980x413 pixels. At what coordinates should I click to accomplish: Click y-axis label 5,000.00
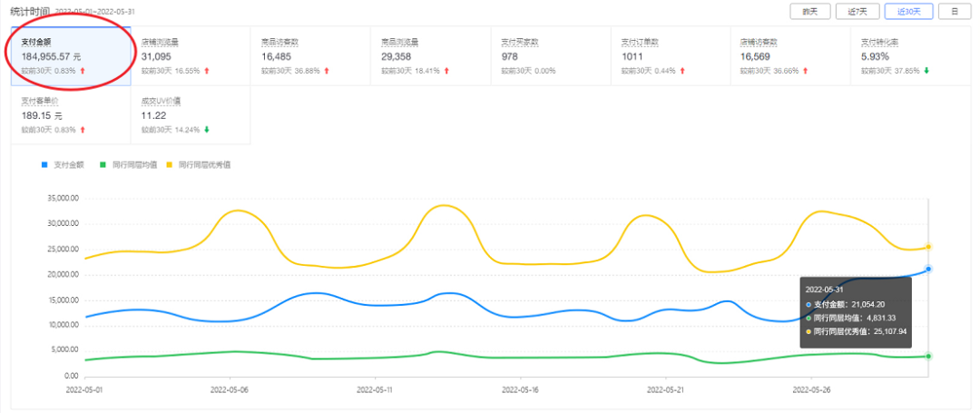coord(64,351)
